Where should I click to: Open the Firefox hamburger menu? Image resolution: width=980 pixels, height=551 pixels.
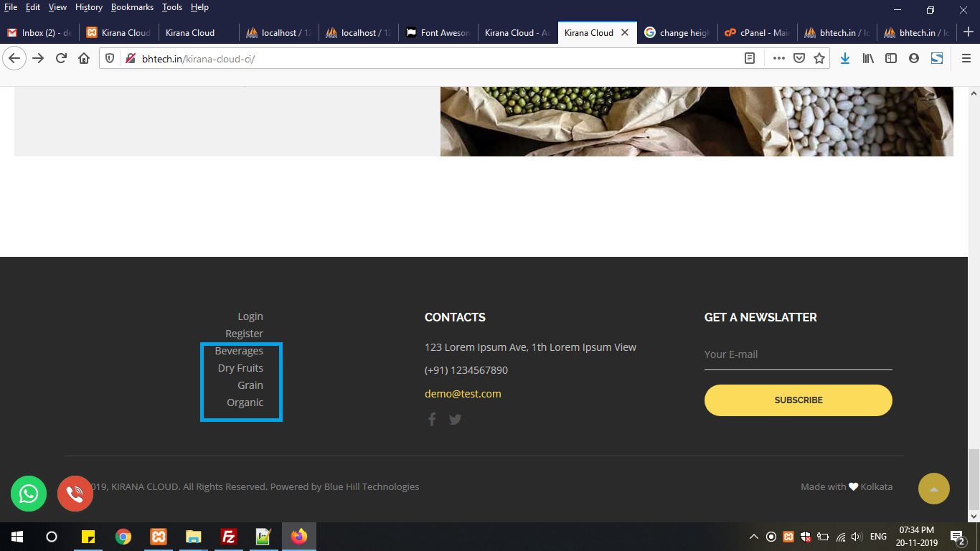pyautogui.click(x=966, y=58)
